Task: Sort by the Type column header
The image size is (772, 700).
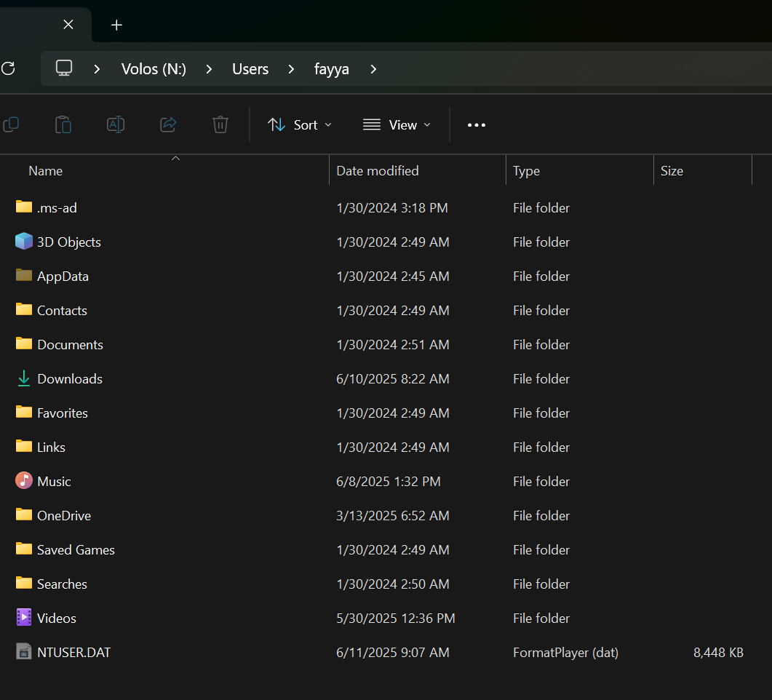Action: [526, 171]
